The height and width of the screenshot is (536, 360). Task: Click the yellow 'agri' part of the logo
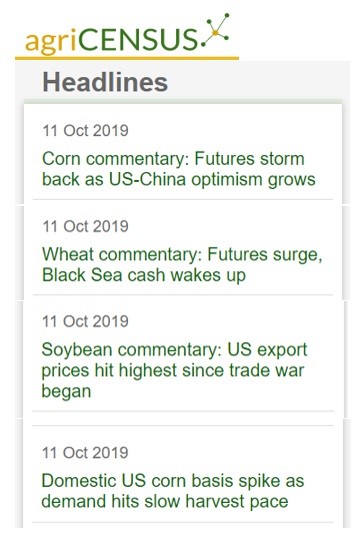point(51,41)
